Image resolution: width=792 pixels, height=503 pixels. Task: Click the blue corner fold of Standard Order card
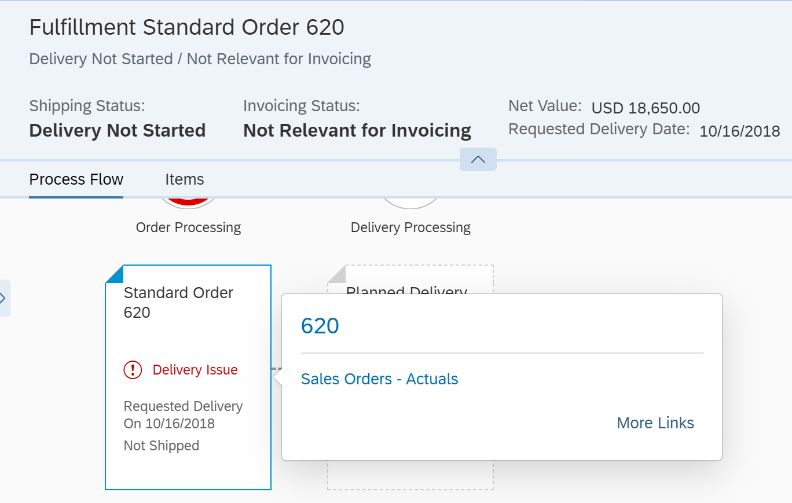click(115, 274)
